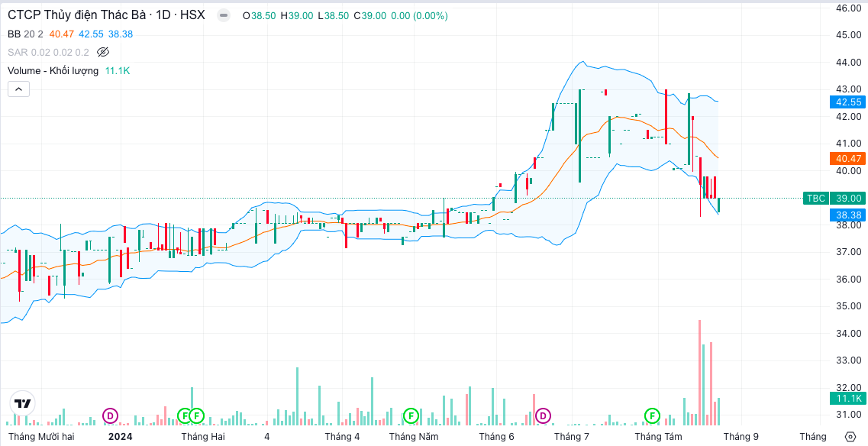Select the BB 20 2 indicator legend

coord(25,34)
